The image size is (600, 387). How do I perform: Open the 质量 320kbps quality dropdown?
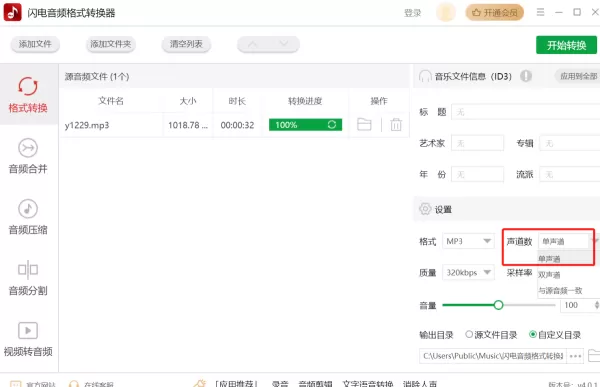pos(468,273)
